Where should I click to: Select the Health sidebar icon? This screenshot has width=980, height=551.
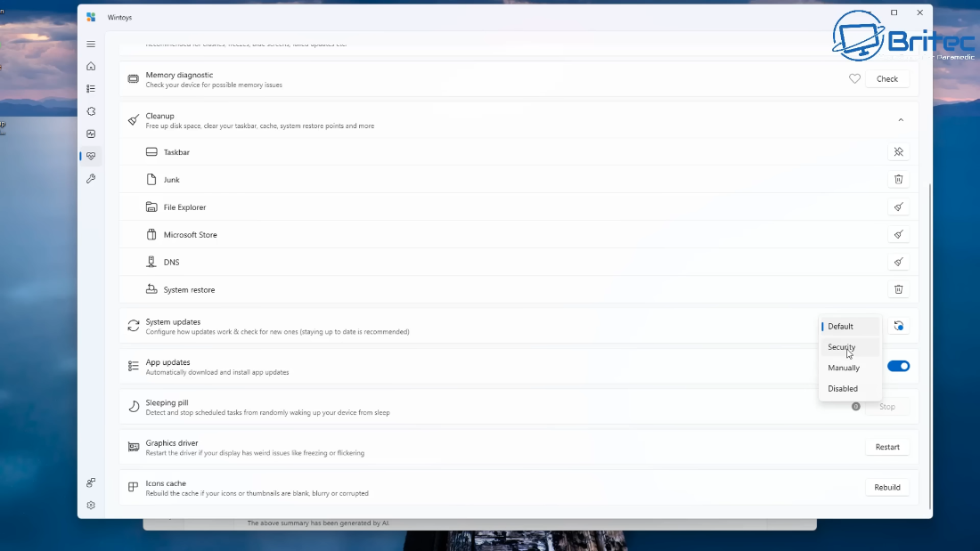(91, 156)
